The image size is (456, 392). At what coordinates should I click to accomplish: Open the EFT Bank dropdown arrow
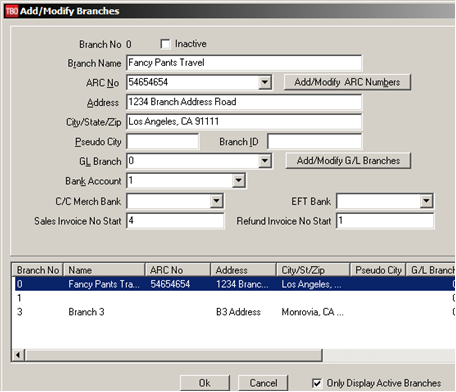426,201
